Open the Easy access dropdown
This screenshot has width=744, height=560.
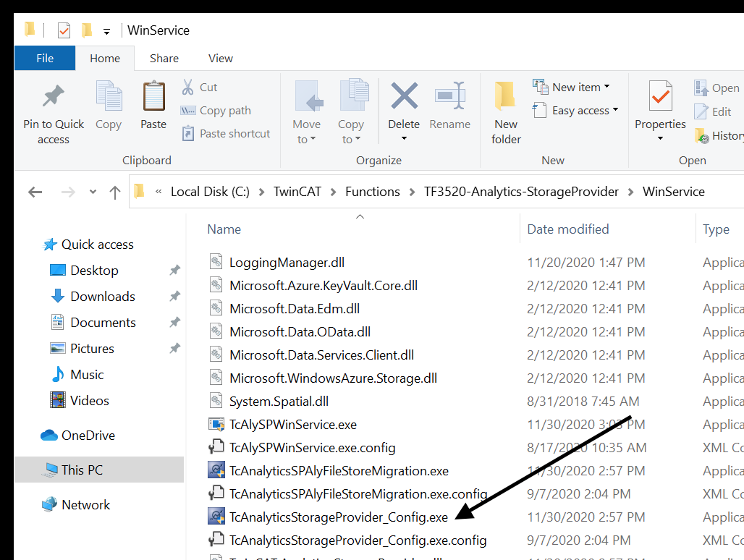575,111
